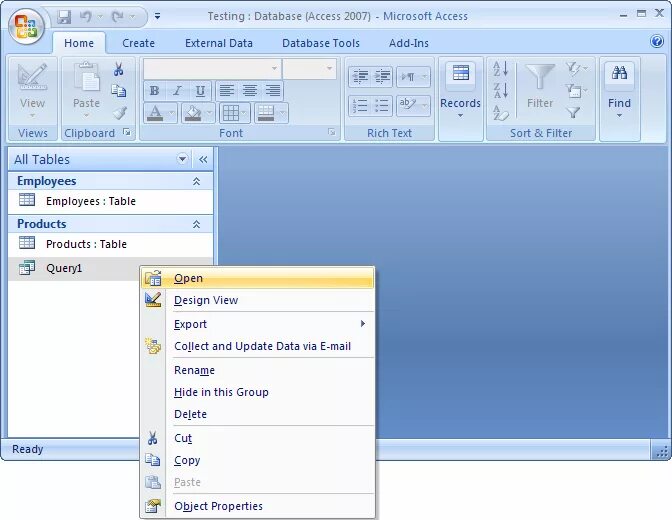Click the Office Button logo
Viewport: 672px width, 520px height.
pyautogui.click(x=26, y=26)
